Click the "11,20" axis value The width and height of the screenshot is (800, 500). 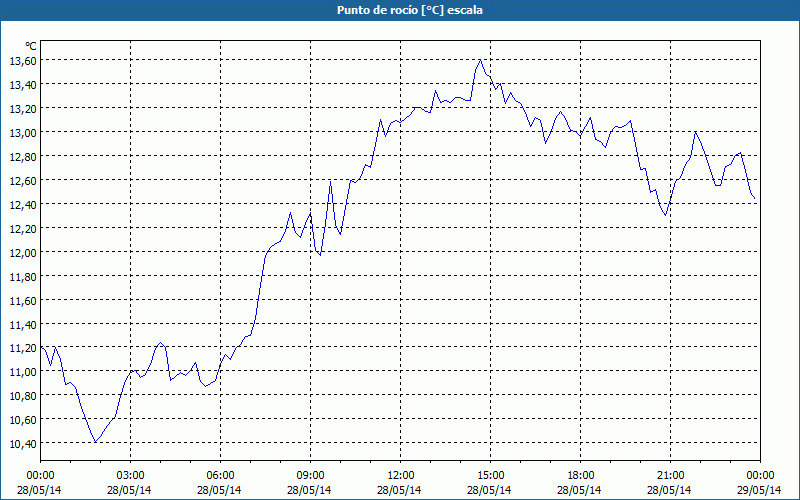(23, 347)
